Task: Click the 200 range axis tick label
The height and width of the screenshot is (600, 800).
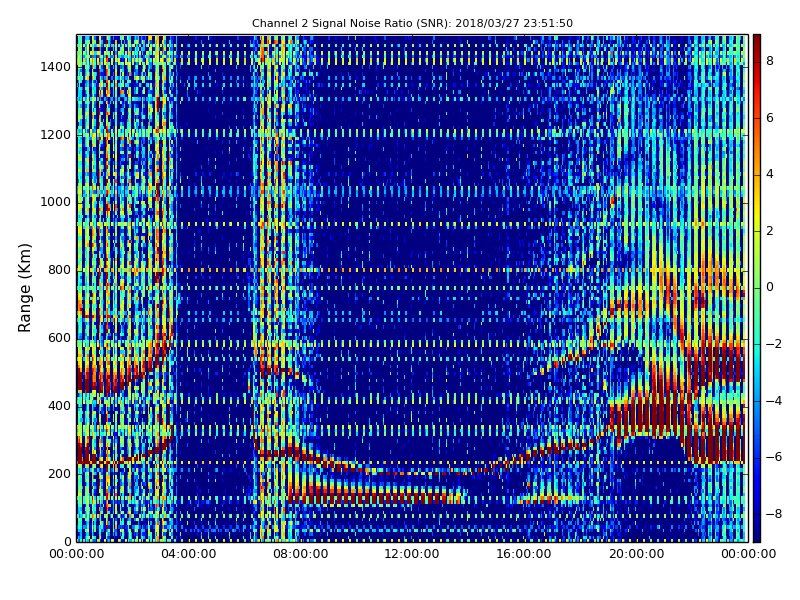Action: point(59,473)
